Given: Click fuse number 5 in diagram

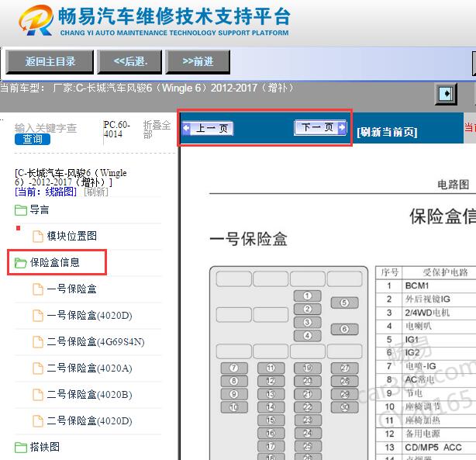Looking at the screenshot, I should pyautogui.click(x=344, y=303).
